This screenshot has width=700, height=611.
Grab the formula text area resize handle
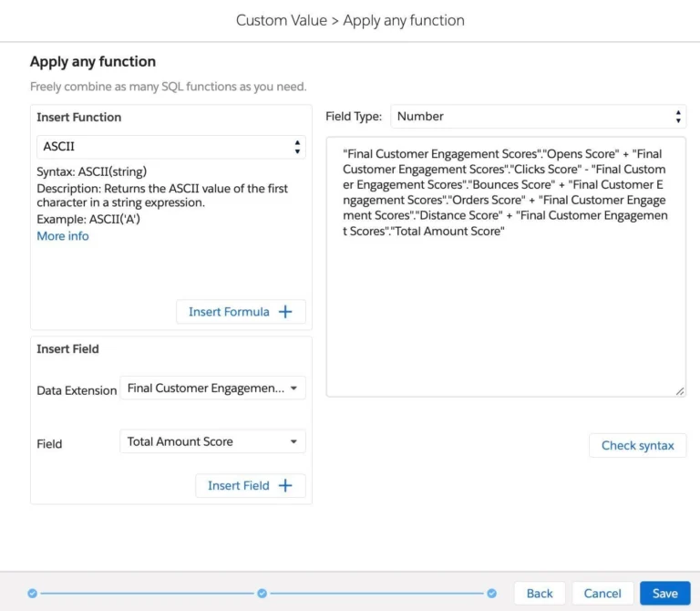[679, 390]
